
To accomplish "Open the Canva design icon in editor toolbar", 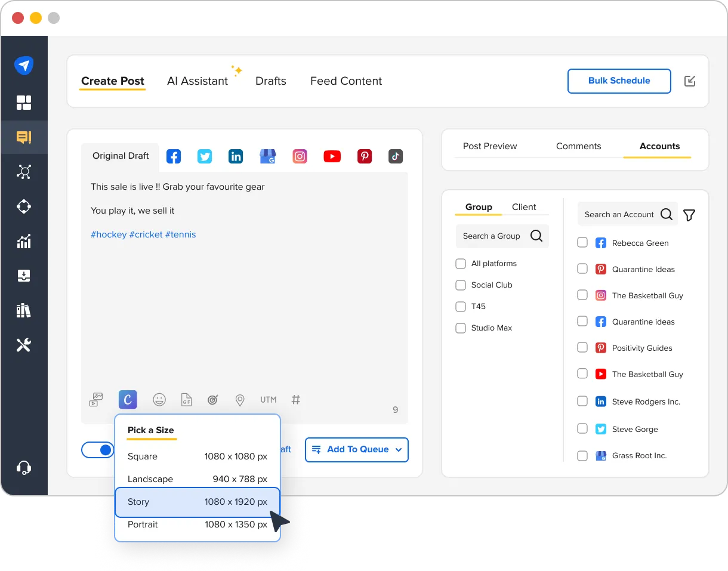I will (128, 399).
